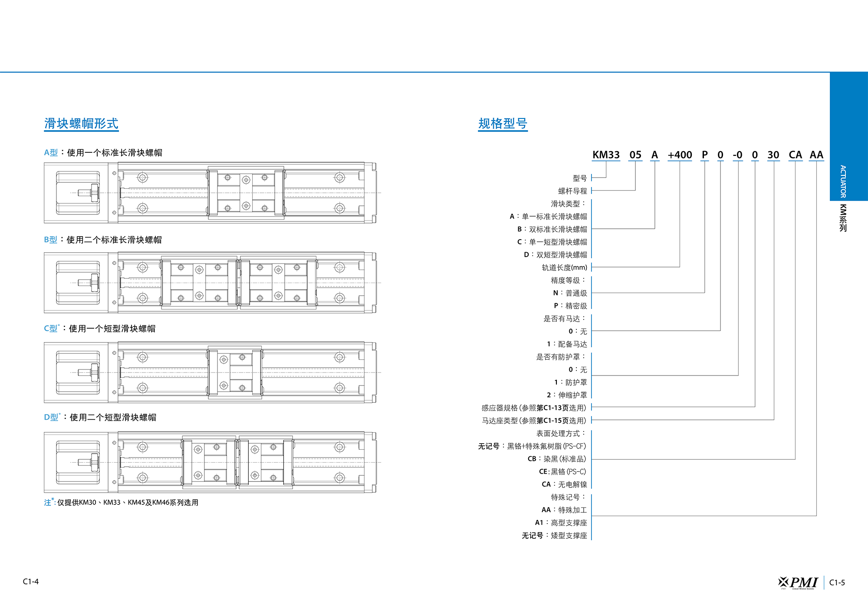Click the 螺杆导程 label
868x616 pixels.
(x=572, y=191)
